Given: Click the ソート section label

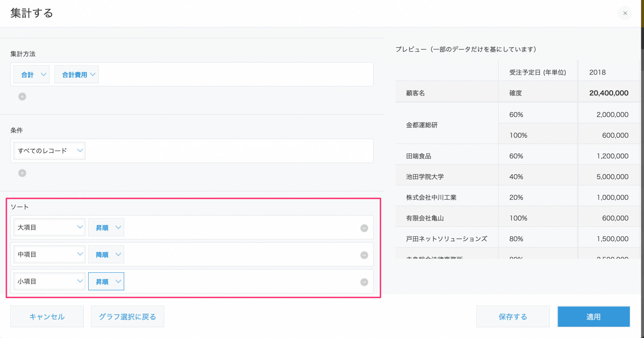Looking at the screenshot, I should click(x=19, y=207).
